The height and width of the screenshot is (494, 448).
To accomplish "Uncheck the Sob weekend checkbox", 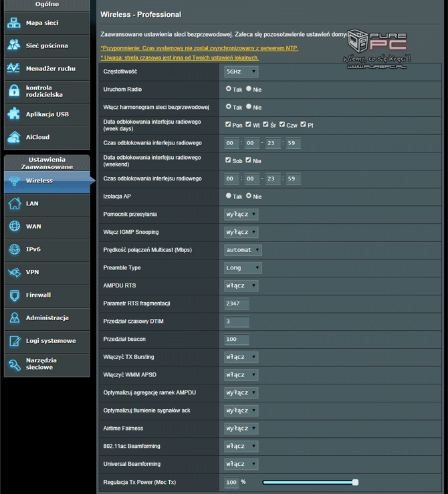I will (228, 160).
